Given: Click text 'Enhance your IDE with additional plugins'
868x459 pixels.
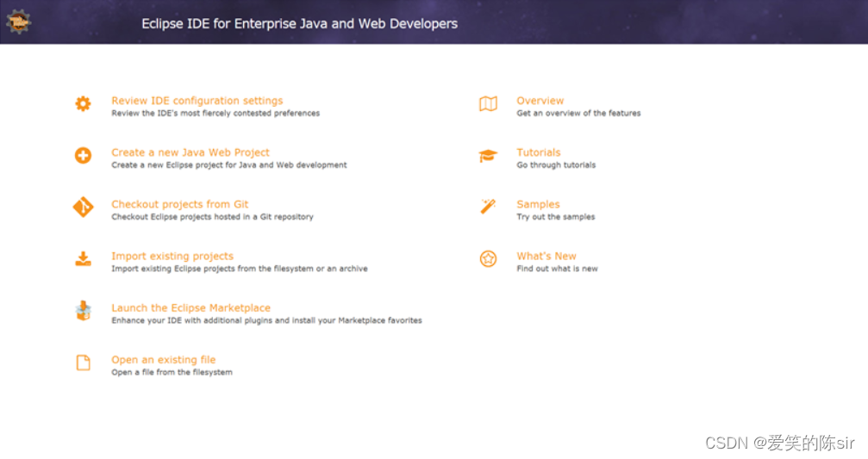Looking at the screenshot, I should [x=192, y=320].
